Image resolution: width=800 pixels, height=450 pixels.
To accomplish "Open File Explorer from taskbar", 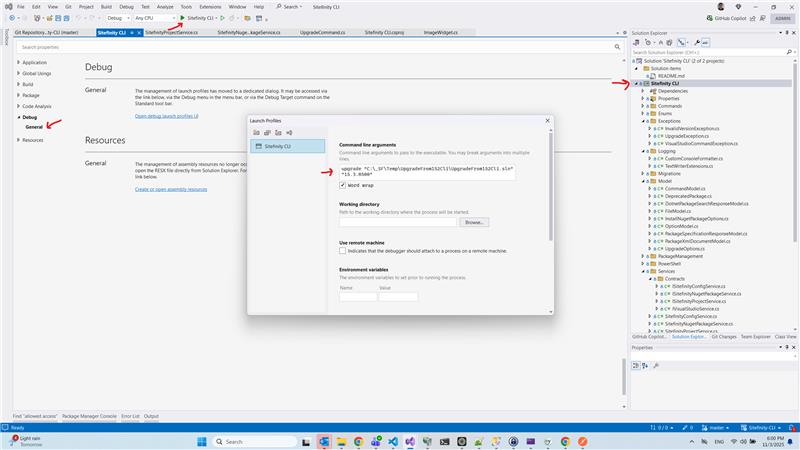I will click(341, 441).
